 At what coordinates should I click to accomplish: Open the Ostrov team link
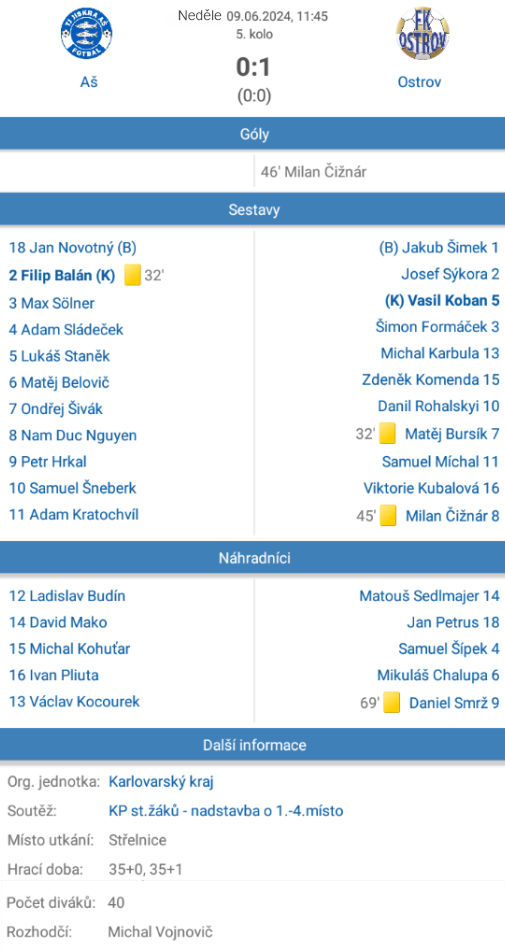(x=419, y=82)
